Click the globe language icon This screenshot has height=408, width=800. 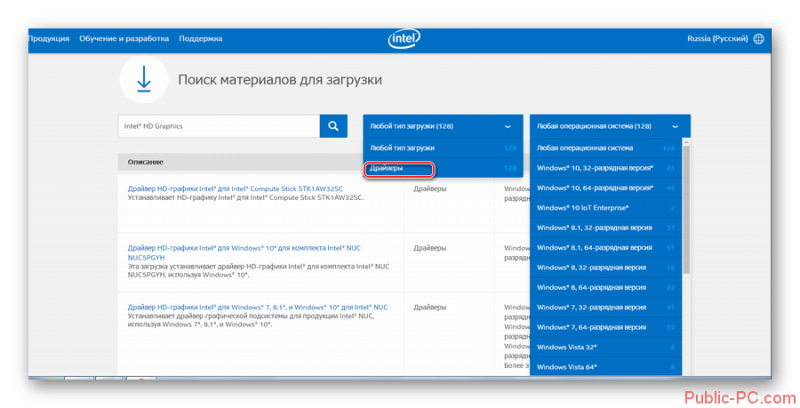[759, 39]
